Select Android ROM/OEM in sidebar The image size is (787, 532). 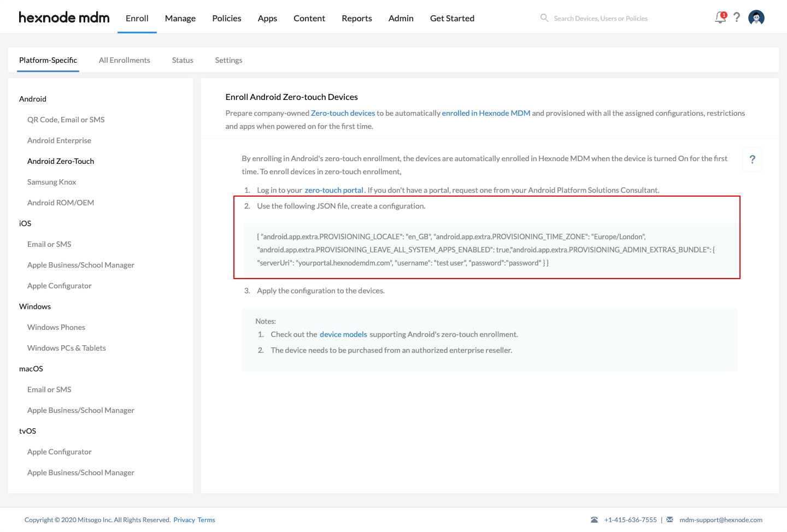[61, 203]
